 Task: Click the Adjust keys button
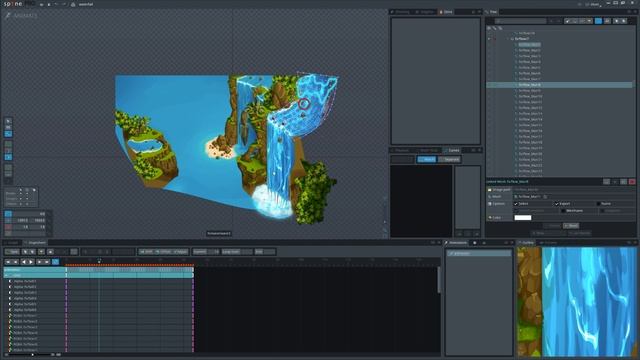(x=180, y=251)
